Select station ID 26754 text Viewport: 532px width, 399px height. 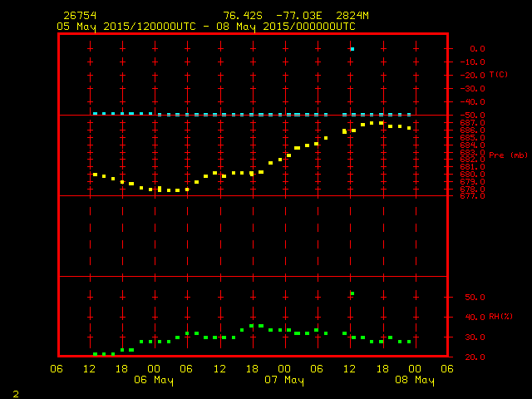tap(80, 16)
